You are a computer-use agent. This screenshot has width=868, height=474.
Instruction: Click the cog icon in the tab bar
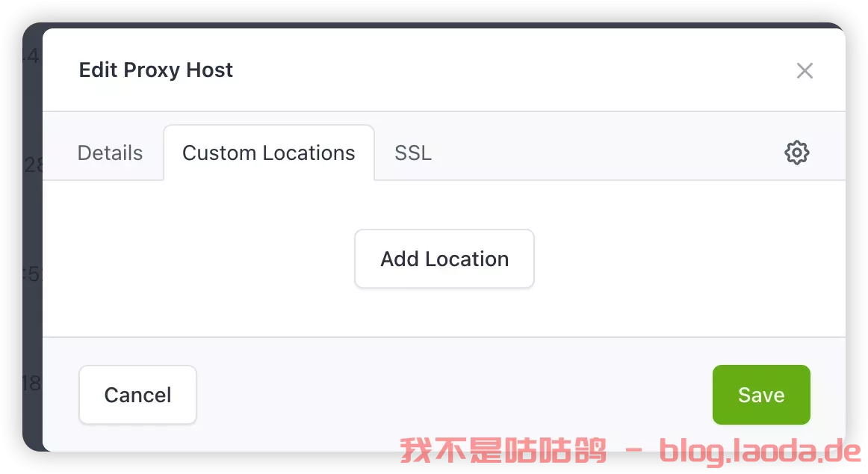click(x=796, y=153)
